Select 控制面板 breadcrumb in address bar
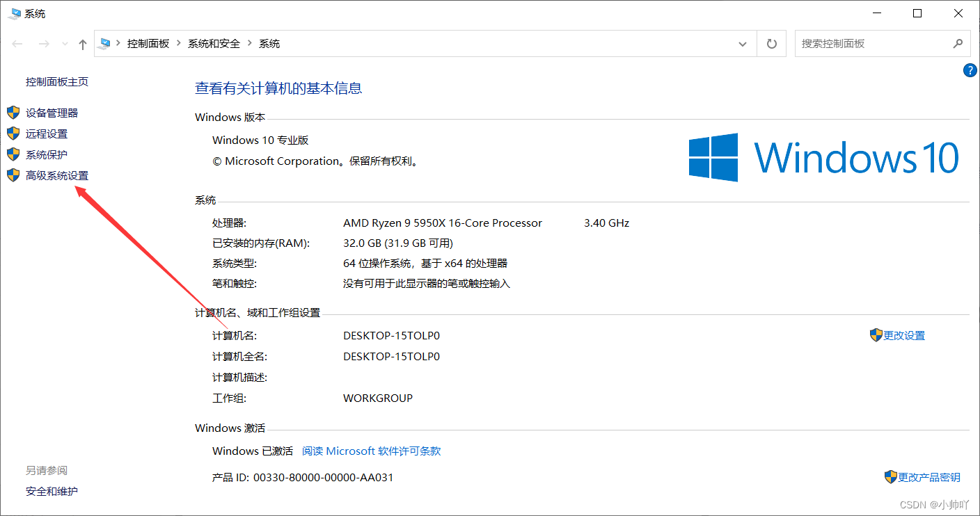980x516 pixels. click(148, 43)
